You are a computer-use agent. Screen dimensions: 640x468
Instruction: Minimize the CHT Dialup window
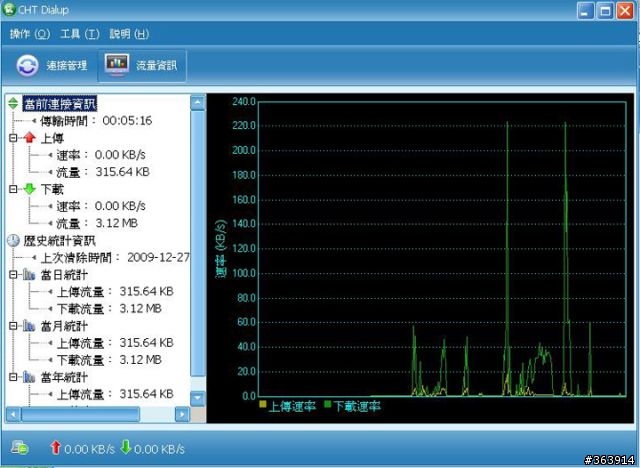(x=585, y=11)
